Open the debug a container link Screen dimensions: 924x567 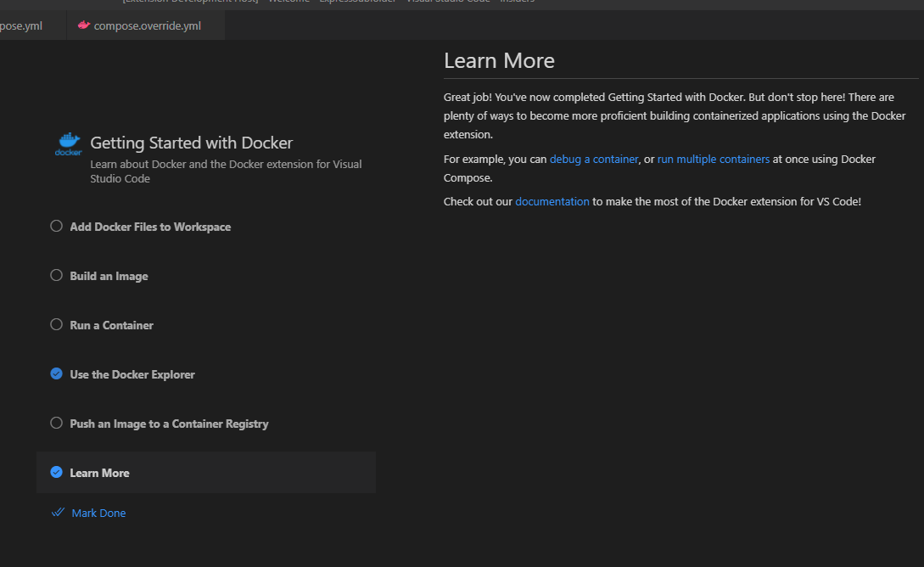tap(594, 159)
